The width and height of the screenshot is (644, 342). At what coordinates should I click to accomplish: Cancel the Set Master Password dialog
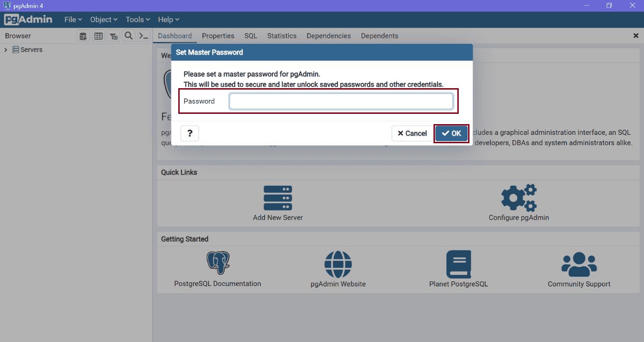(412, 133)
